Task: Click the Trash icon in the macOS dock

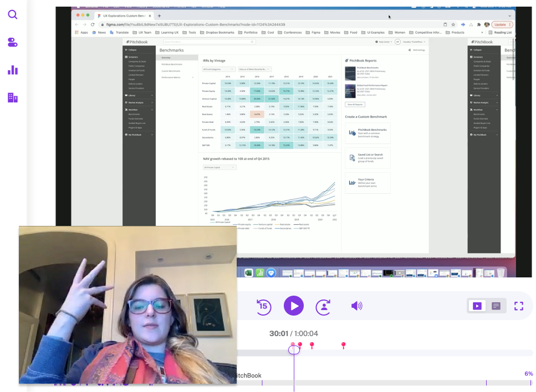Action: (x=501, y=273)
